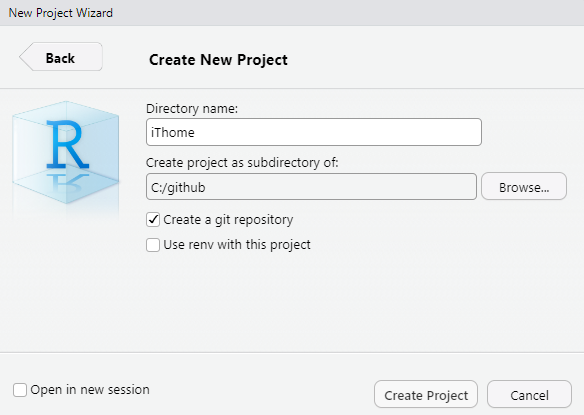Cancel the New Project Wizard
Image resolution: width=584 pixels, height=415 pixels.
529,394
